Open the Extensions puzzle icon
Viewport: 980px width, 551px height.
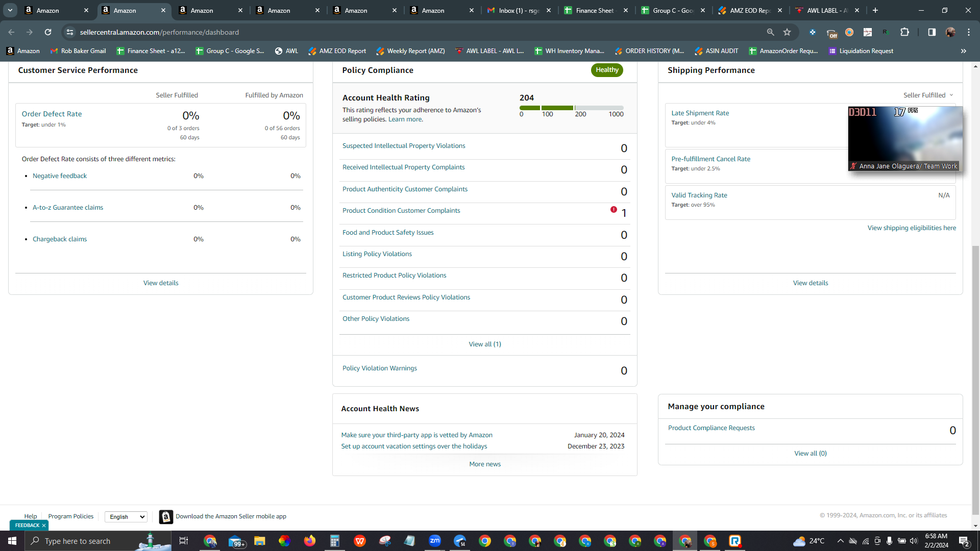point(904,32)
